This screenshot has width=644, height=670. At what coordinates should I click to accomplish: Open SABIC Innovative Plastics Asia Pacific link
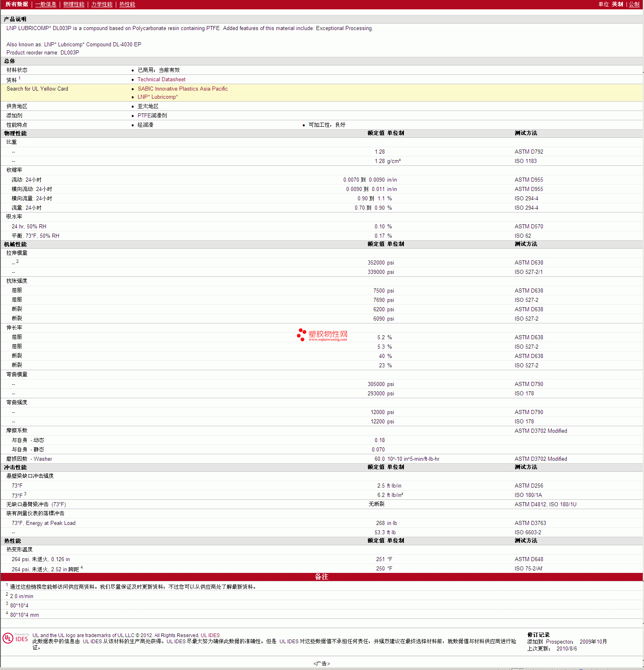(182, 89)
